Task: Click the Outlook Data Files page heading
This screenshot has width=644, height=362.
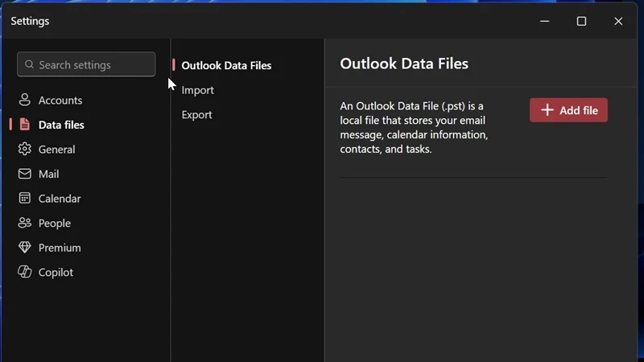Action: coord(404,64)
